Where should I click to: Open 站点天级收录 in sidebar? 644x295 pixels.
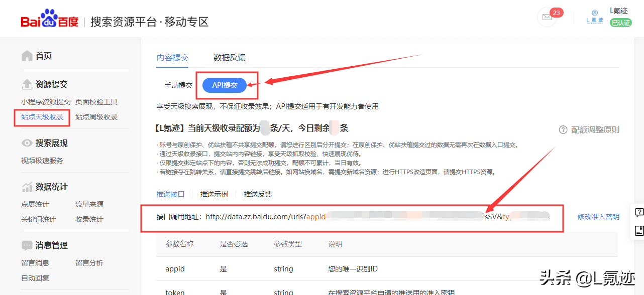42,117
